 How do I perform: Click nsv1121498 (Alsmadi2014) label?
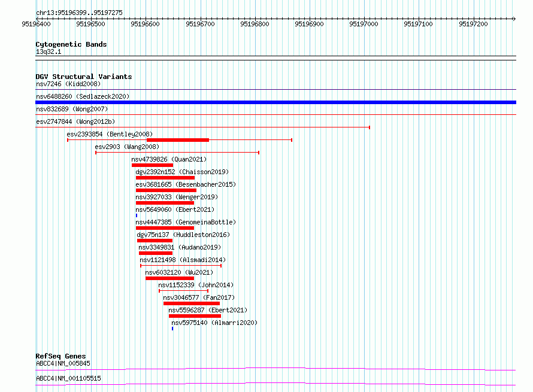pos(183,260)
